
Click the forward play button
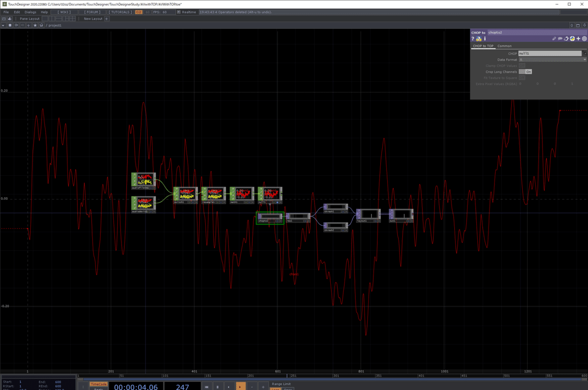point(240,387)
